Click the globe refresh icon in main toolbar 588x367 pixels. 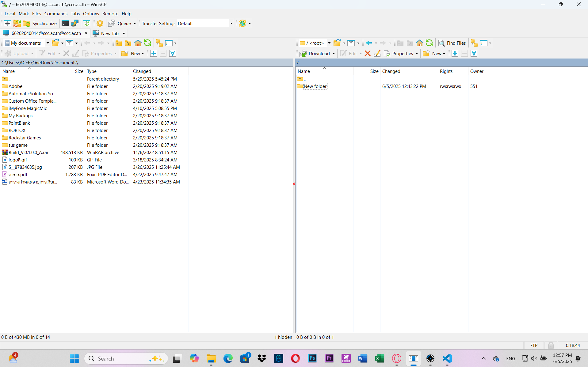point(242,23)
